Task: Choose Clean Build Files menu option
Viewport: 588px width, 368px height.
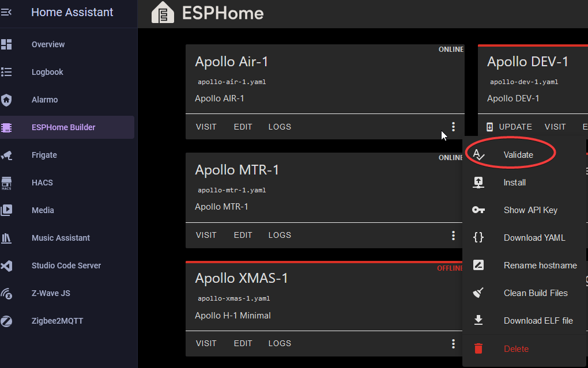Action: point(535,293)
